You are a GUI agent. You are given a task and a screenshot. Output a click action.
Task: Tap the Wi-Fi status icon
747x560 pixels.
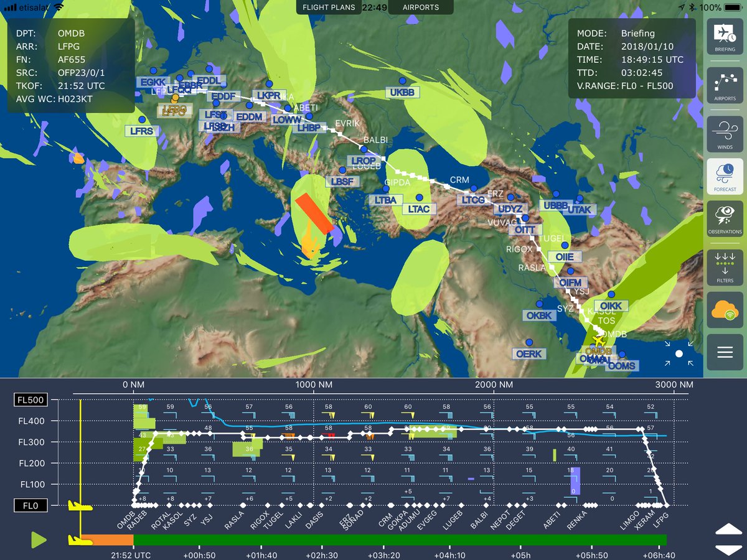(x=59, y=7)
